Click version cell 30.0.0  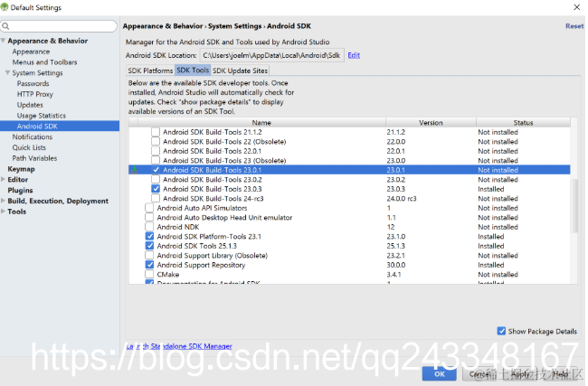[396, 265]
